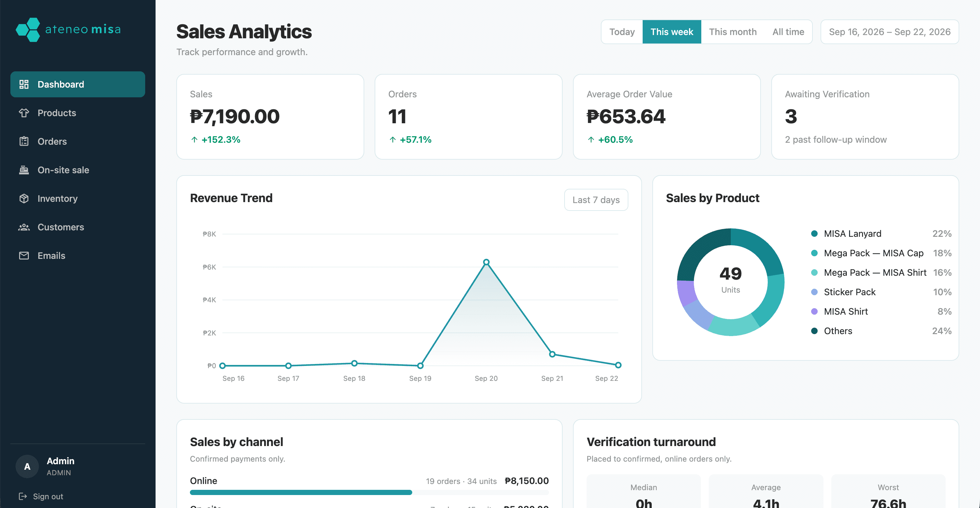Viewport: 980px width, 508px height.
Task: Click the Sep 21 revenue data point
Action: pos(552,354)
